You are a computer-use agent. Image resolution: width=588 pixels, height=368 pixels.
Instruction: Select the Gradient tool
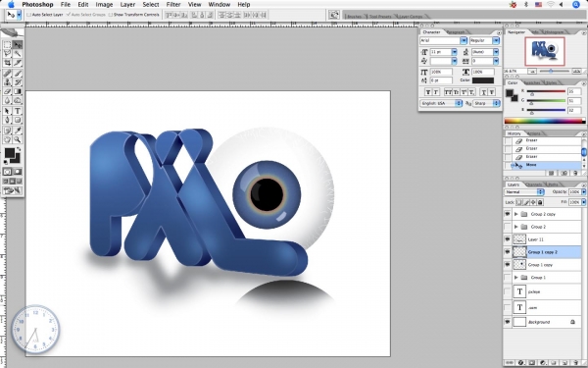[18, 91]
